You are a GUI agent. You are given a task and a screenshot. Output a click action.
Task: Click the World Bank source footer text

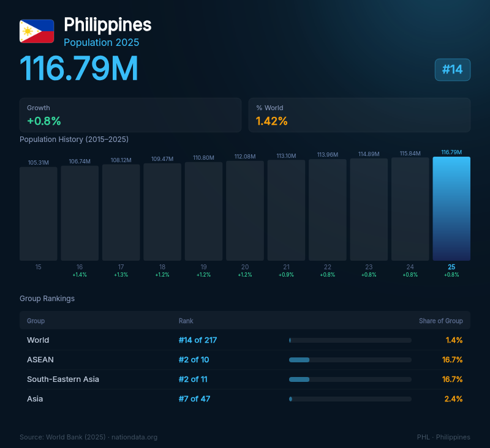tap(88, 437)
